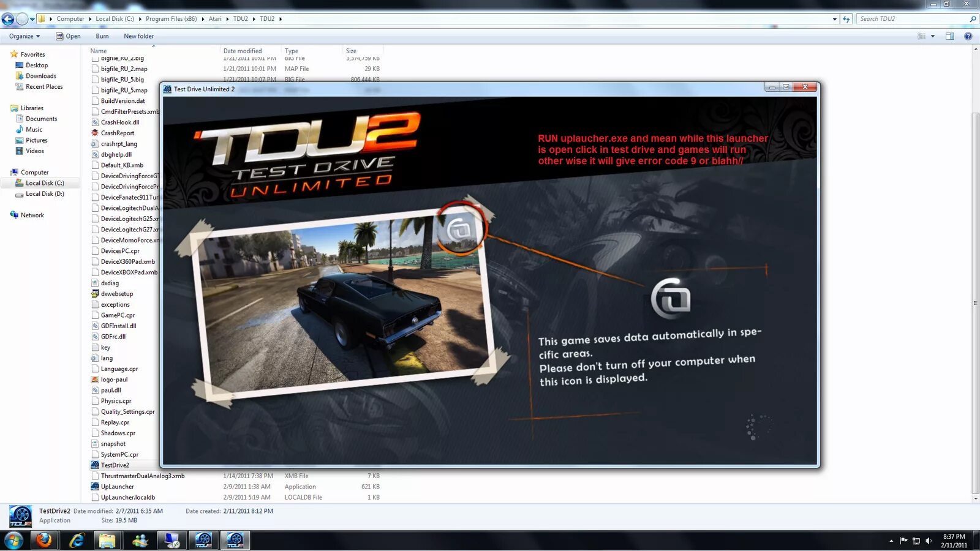Image resolution: width=980 pixels, height=551 pixels.
Task: Open the Organize menu
Action: (24, 36)
